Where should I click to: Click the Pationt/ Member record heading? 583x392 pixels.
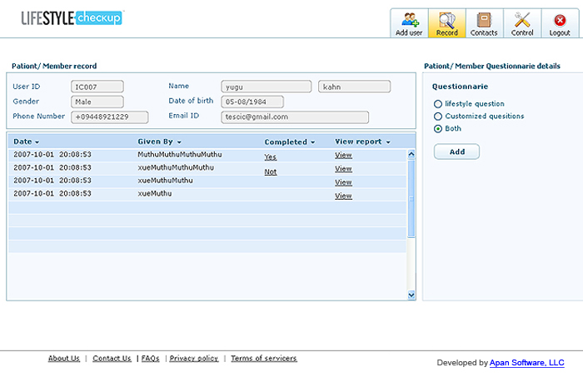click(x=54, y=66)
